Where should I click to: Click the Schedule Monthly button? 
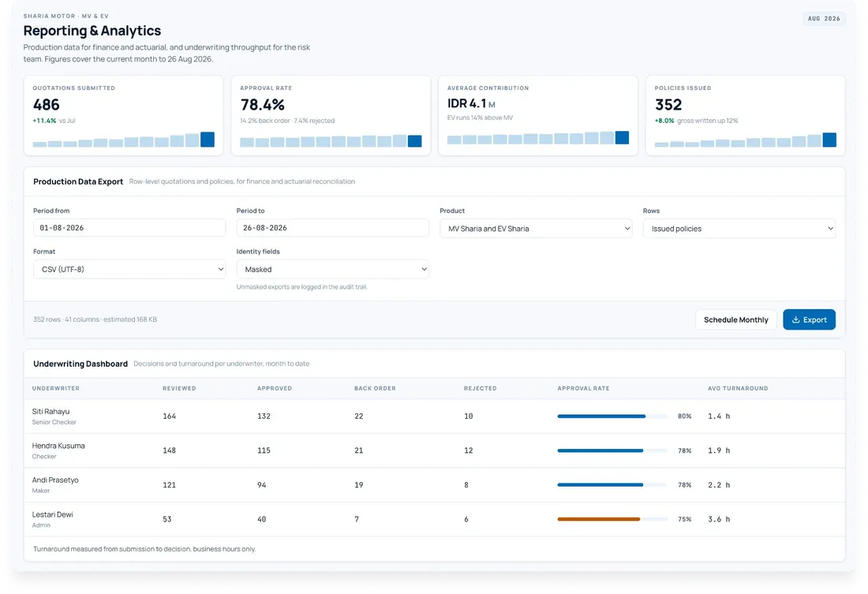point(735,319)
